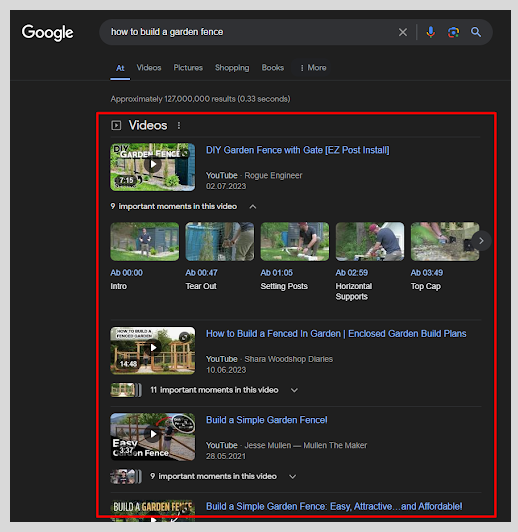Screen dimensions: 518x532
Task: Jump to the Intro moment thumbnail
Action: pyautogui.click(x=145, y=242)
